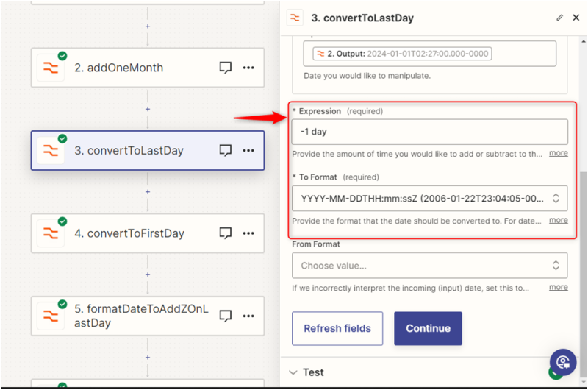Click the pencil rename icon in panel header
588x390 pixels.
(560, 17)
